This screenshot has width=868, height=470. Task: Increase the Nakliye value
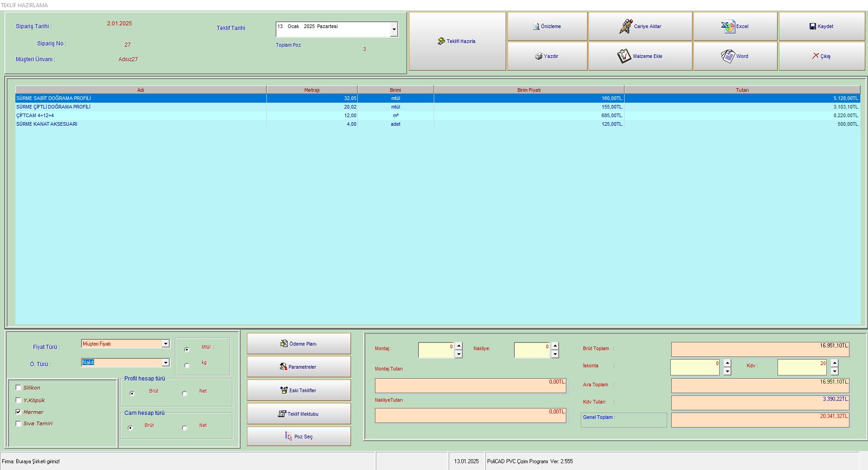555,347
